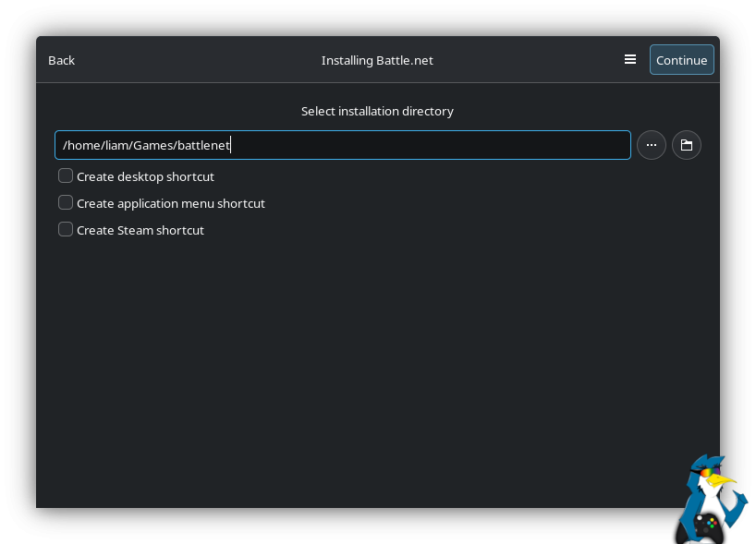This screenshot has height=544, width=756.
Task: Click the "Create Steam shortcut" label text
Action: (x=140, y=230)
